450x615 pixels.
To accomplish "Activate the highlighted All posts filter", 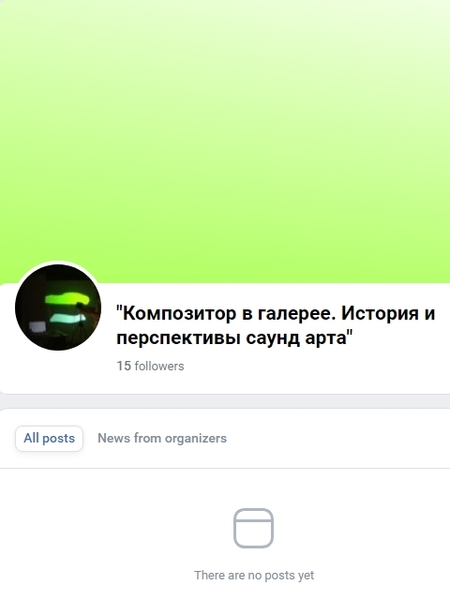I will pyautogui.click(x=49, y=438).
